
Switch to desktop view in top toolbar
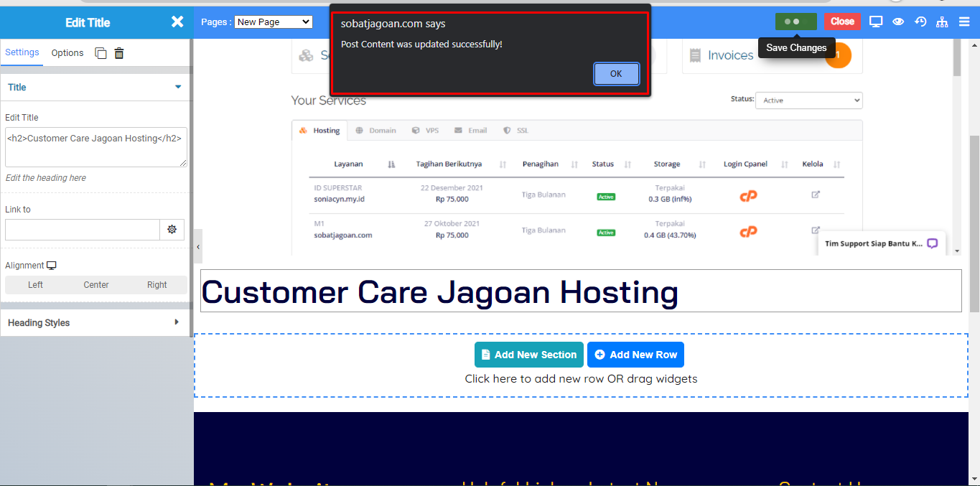(x=876, y=22)
